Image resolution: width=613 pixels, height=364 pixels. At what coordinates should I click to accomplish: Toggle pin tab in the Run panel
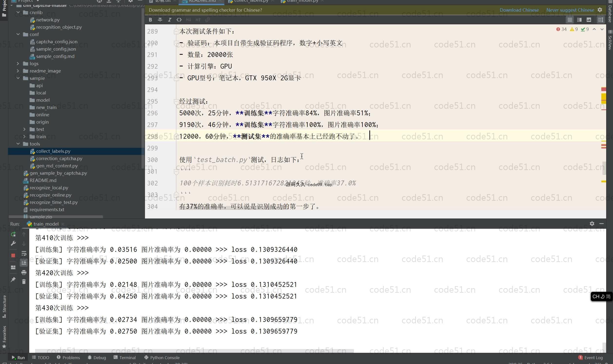(x=13, y=279)
